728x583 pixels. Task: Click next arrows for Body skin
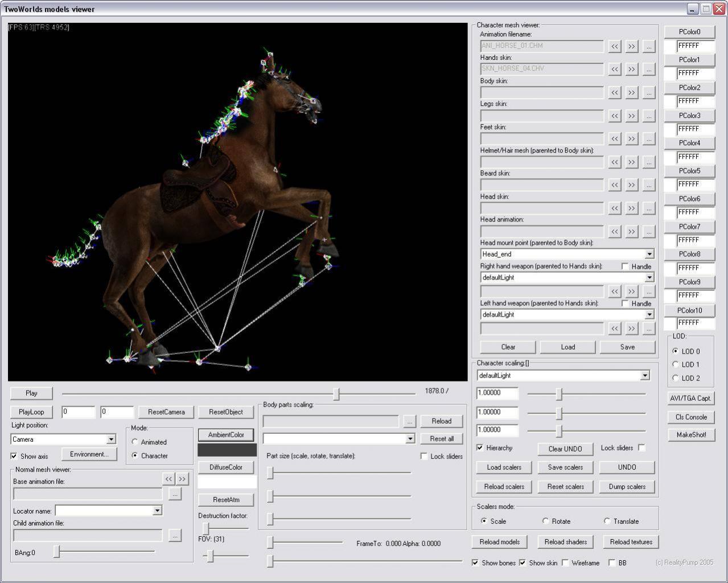631,92
